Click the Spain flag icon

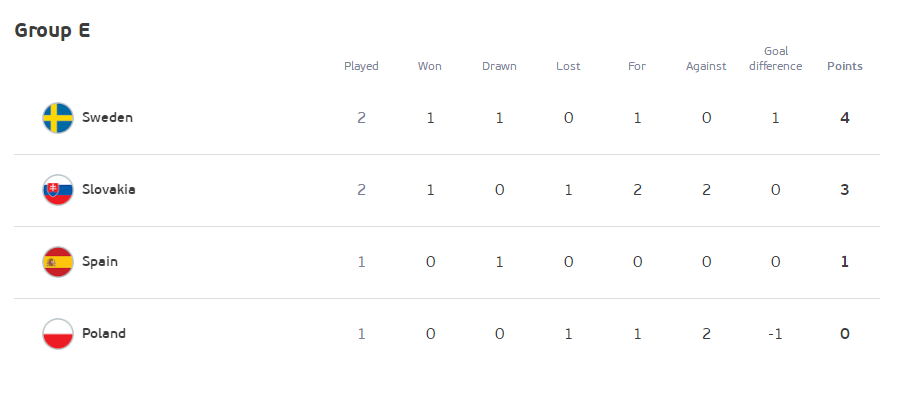(58, 262)
